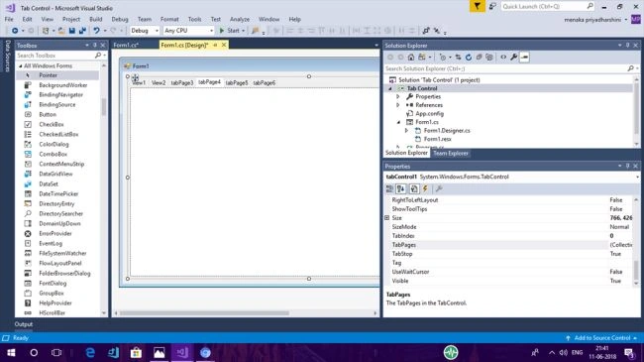Click Refresh icon in Solution Explorer
This screenshot has height=362, width=644.
[x=469, y=58]
